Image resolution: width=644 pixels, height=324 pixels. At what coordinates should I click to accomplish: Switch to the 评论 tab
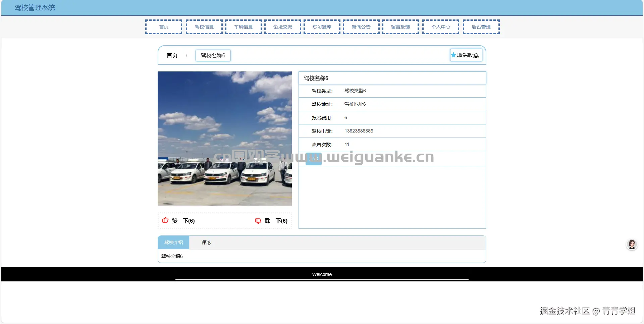coord(206,242)
